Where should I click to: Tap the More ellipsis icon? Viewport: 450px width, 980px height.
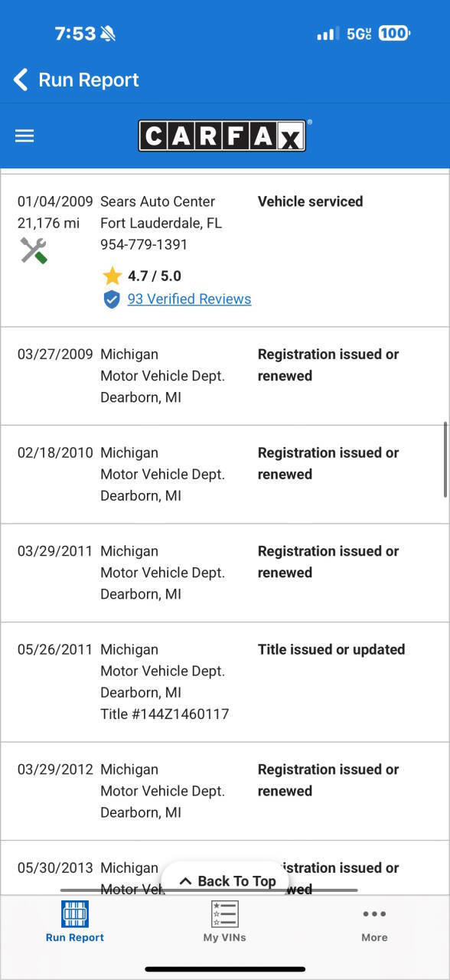click(374, 913)
